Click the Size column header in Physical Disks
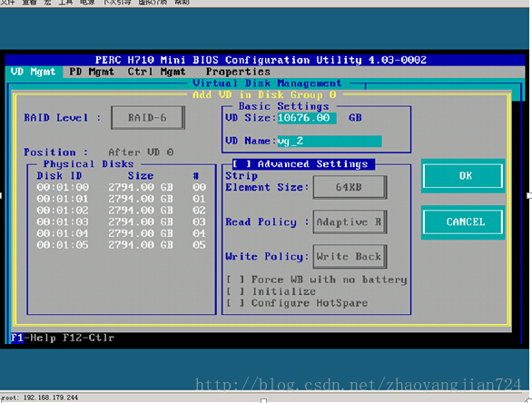This screenshot has height=403, width=532. (141, 176)
